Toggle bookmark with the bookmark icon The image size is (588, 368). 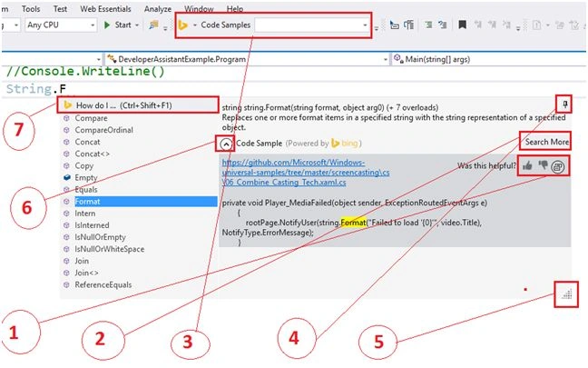(x=463, y=25)
